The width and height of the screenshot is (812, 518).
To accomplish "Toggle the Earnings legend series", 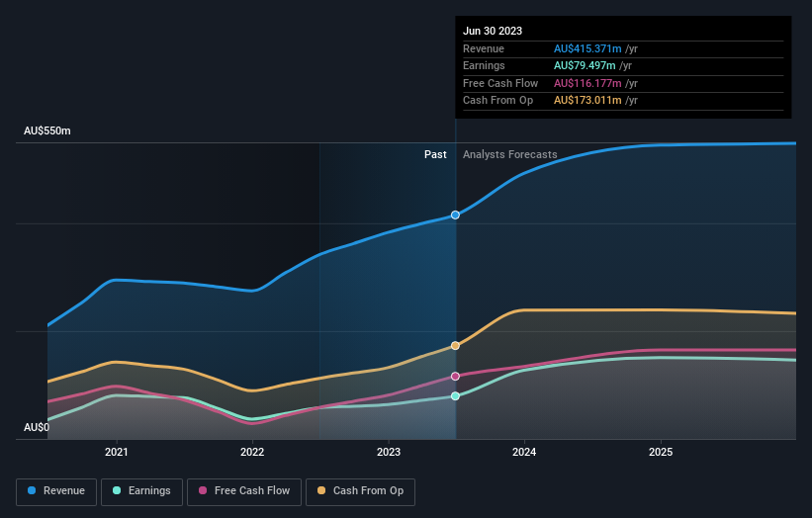I will [x=141, y=491].
